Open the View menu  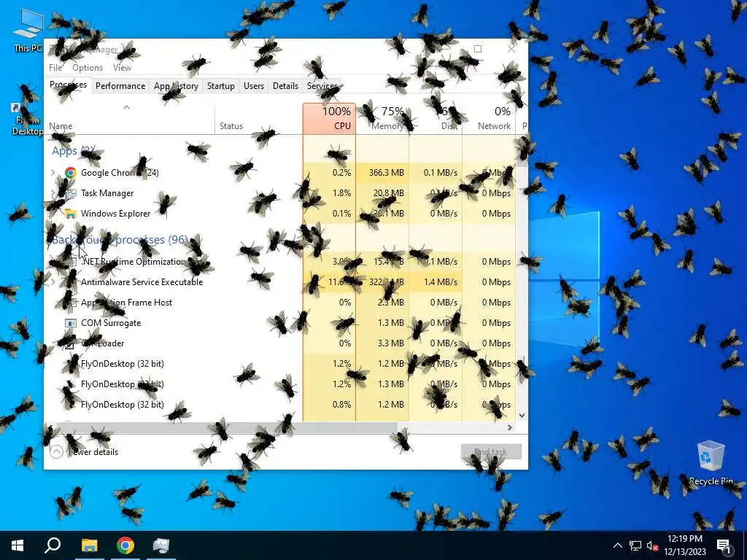pyautogui.click(x=122, y=68)
